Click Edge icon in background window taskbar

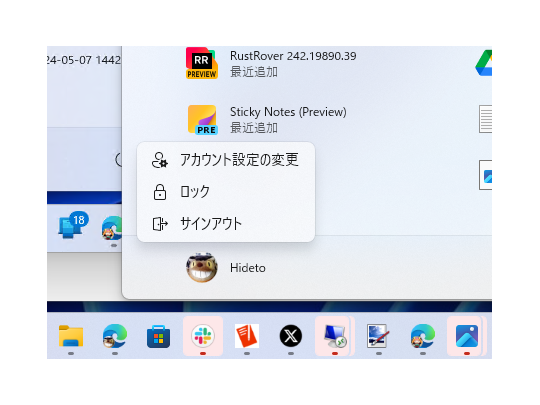pos(112,228)
